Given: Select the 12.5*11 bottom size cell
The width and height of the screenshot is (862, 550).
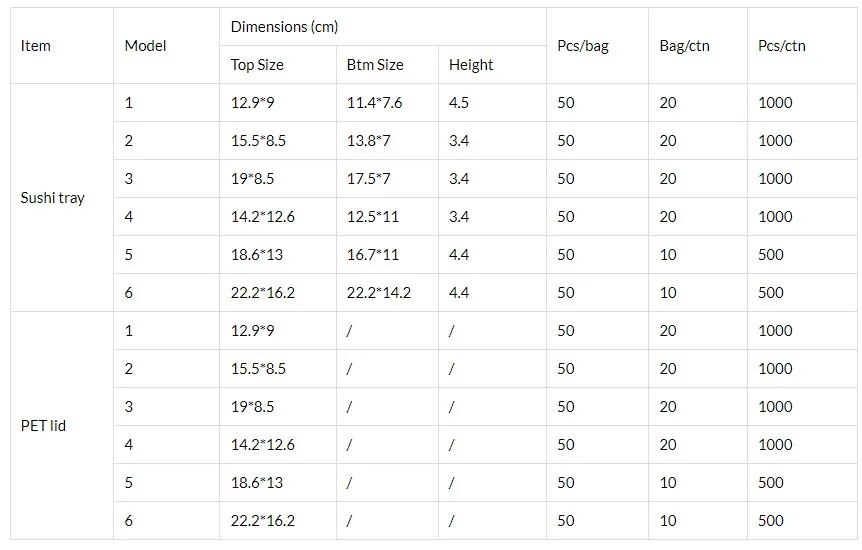Looking at the screenshot, I should pos(372,217).
